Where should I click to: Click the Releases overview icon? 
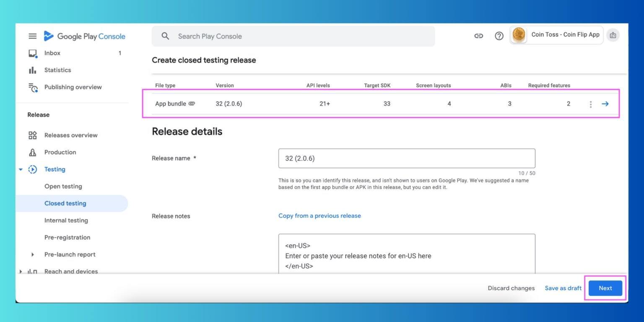[32, 135]
